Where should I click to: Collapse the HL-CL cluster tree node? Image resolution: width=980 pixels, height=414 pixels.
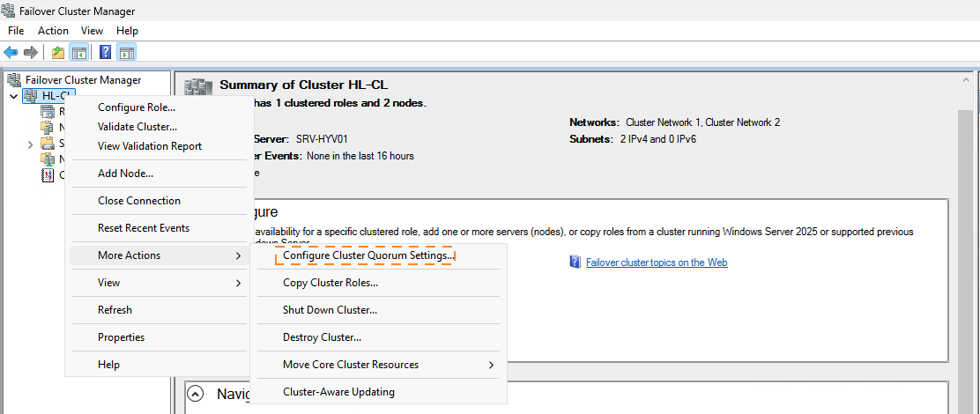coord(13,96)
